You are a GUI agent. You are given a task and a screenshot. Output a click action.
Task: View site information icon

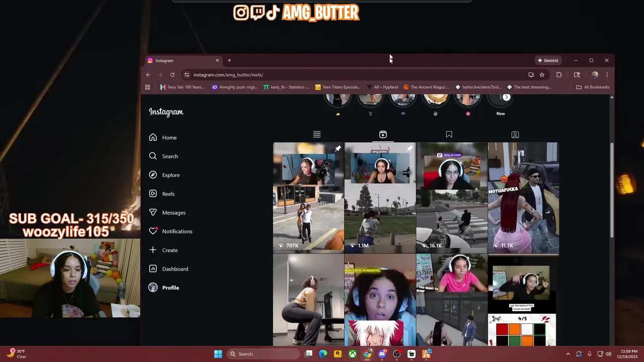click(x=187, y=75)
